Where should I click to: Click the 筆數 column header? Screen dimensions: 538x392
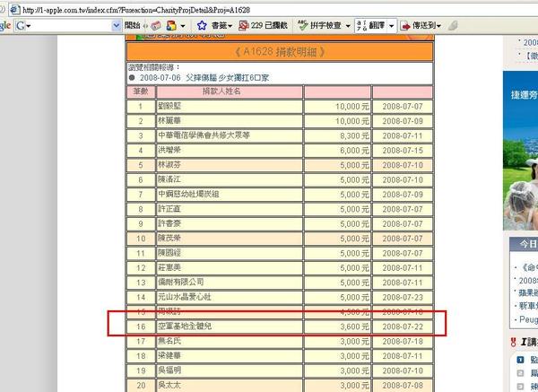[x=141, y=91]
